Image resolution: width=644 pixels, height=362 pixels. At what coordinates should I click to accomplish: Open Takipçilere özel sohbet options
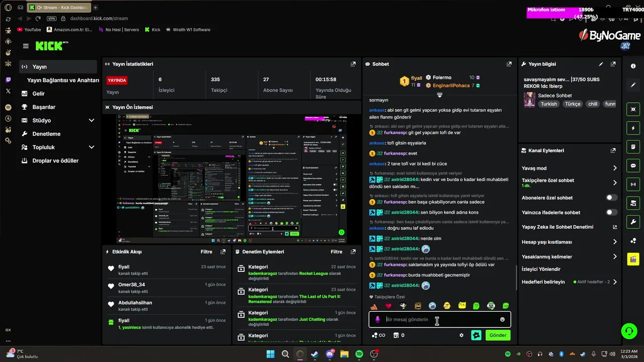tap(570, 183)
